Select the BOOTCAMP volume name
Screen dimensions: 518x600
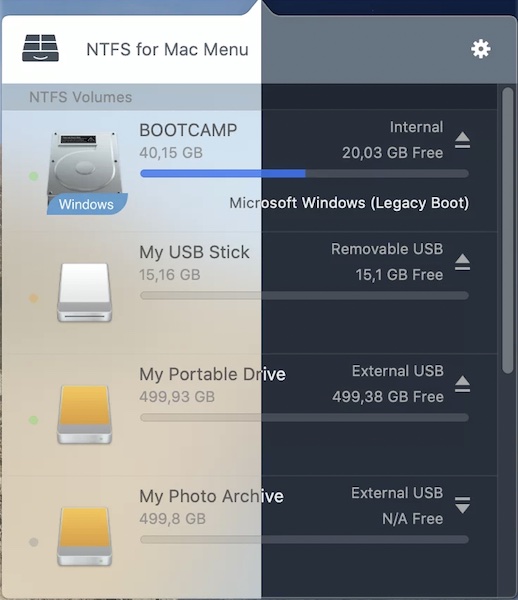click(188, 130)
